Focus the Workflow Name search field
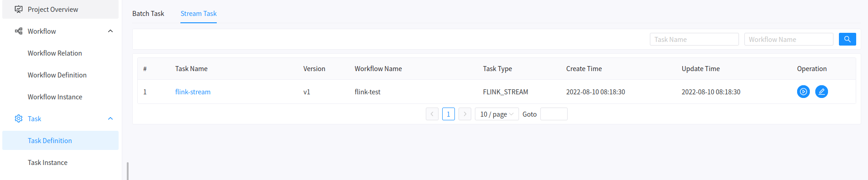The image size is (868, 180). (789, 39)
